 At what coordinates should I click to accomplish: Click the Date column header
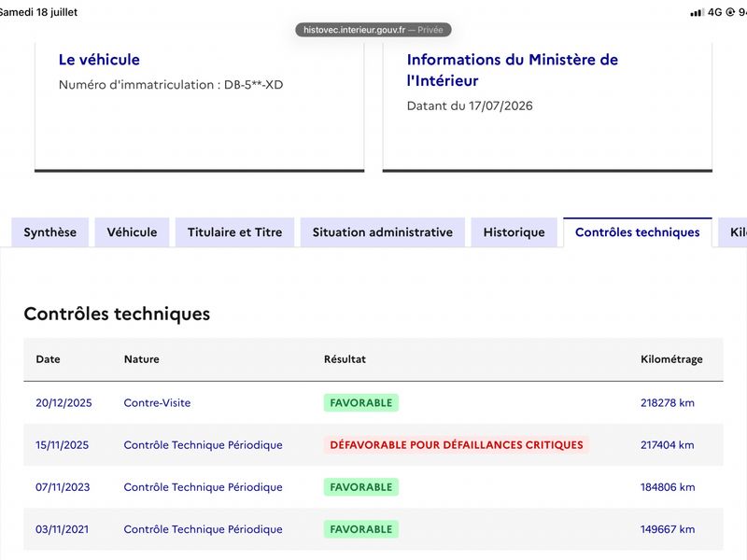tap(49, 359)
